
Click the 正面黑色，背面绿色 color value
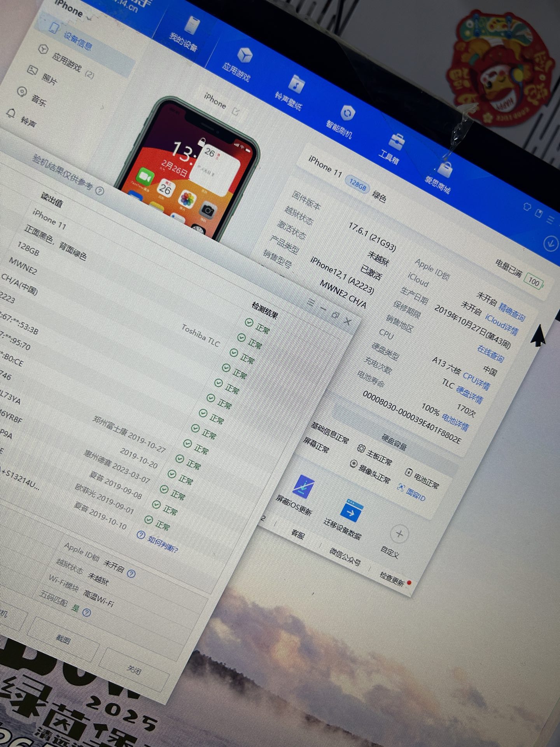pyautogui.click(x=55, y=242)
